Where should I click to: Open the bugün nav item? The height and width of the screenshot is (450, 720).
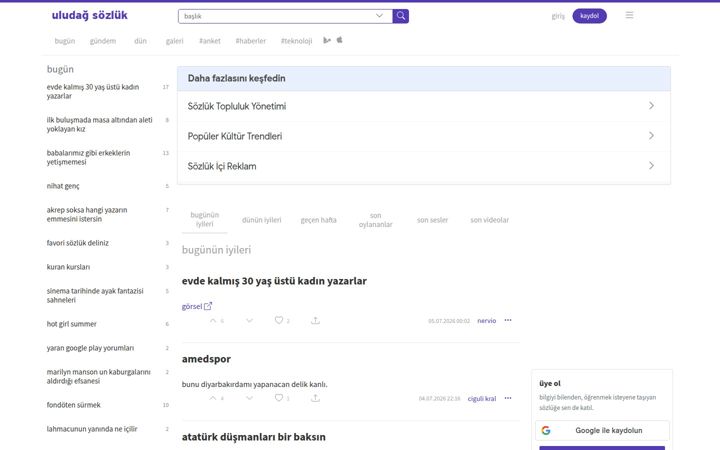(65, 41)
